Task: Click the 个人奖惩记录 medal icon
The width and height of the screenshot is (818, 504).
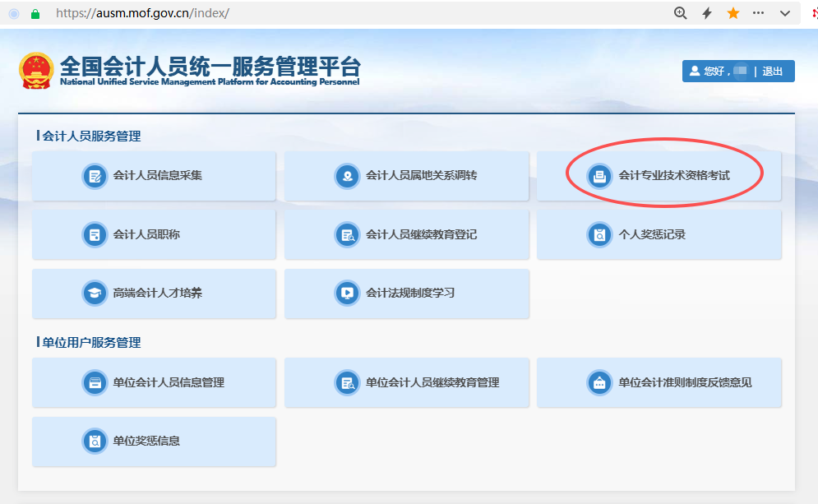Action: 599,234
